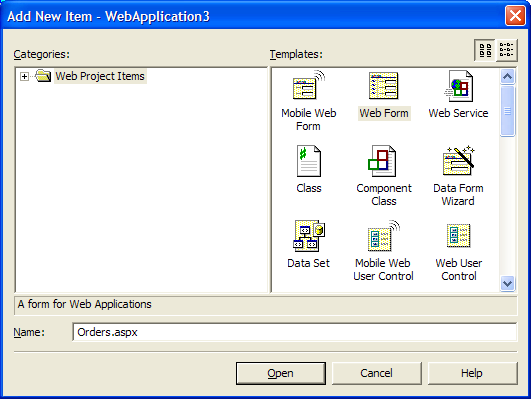Click the Name field containing Orders.aspx

[294, 332]
